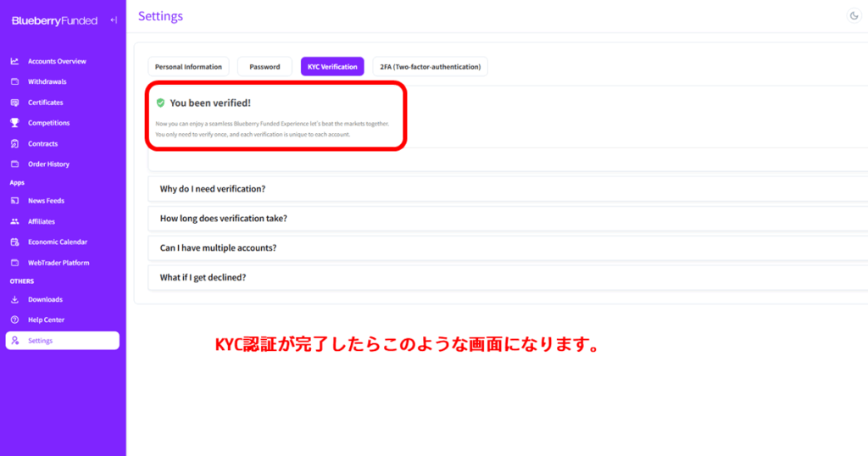This screenshot has width=868, height=456.
Task: Toggle dark mode with moon icon
Action: [x=854, y=16]
